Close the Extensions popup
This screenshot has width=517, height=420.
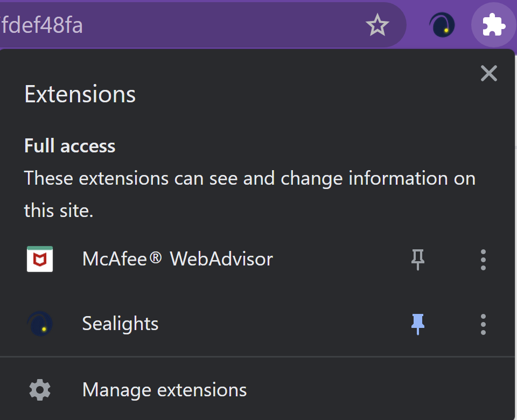[488, 73]
